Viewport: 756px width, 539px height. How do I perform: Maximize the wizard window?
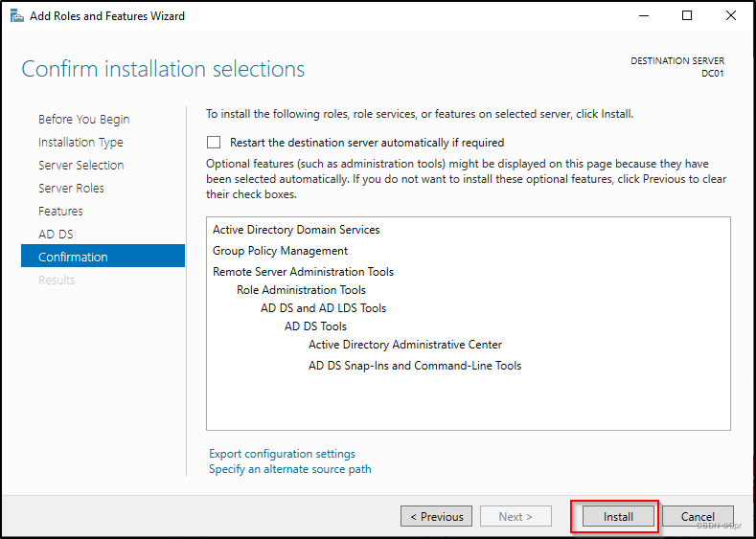tap(687, 16)
